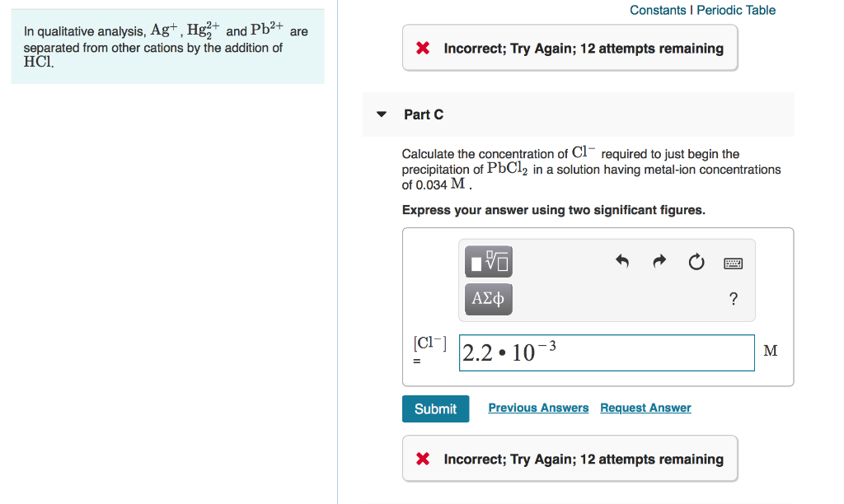Open the Constants link
The width and height of the screenshot is (844, 504).
tap(655, 10)
